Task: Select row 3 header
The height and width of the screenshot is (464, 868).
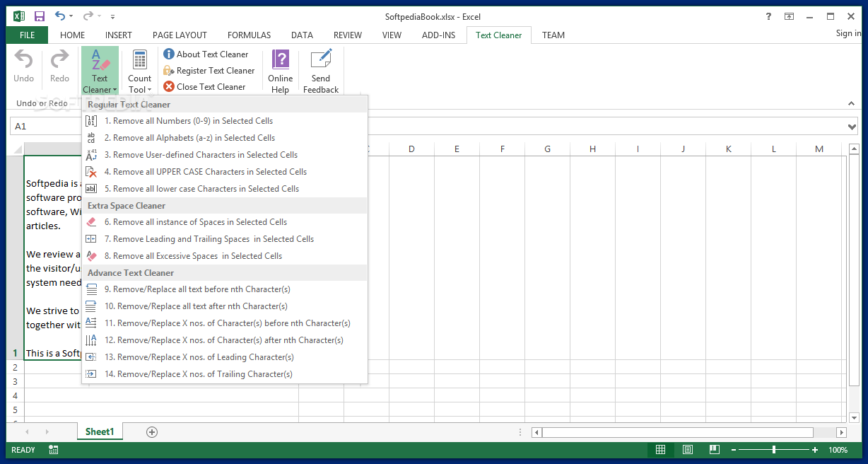Action: tap(15, 381)
